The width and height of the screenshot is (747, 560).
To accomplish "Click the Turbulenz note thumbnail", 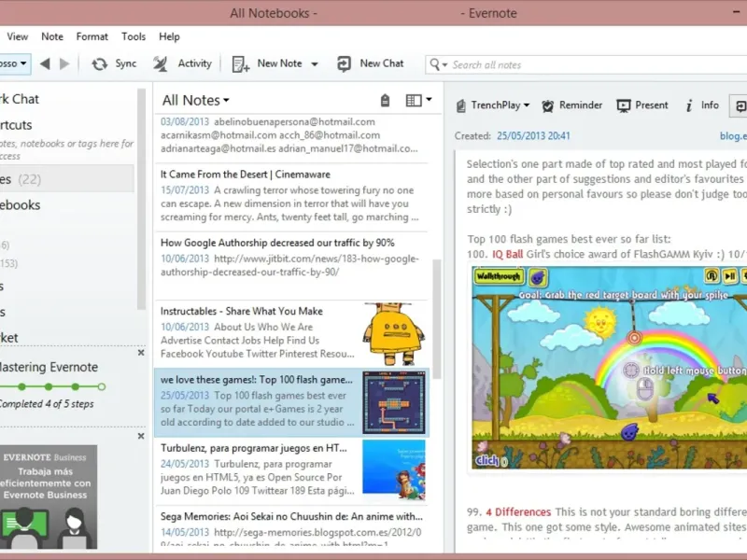I will (x=393, y=470).
